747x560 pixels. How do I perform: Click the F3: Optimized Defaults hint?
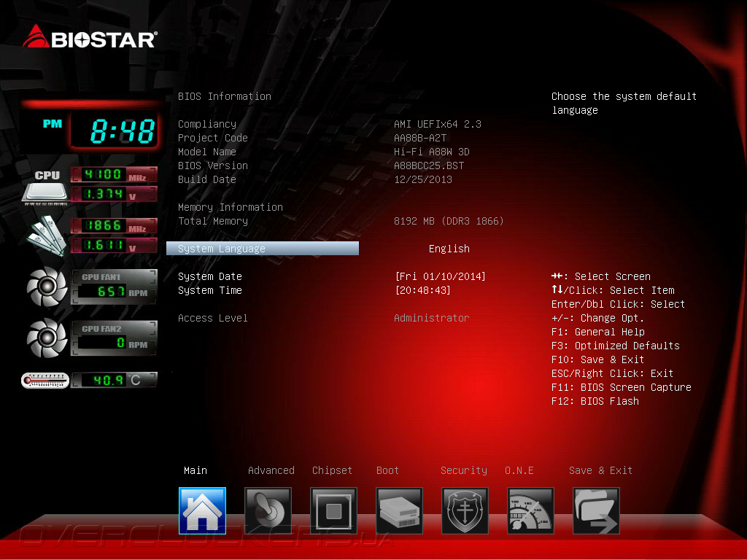pos(616,345)
